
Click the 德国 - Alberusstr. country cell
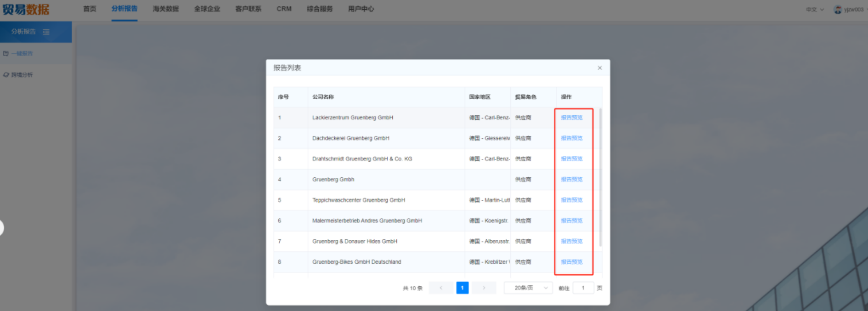coord(490,241)
